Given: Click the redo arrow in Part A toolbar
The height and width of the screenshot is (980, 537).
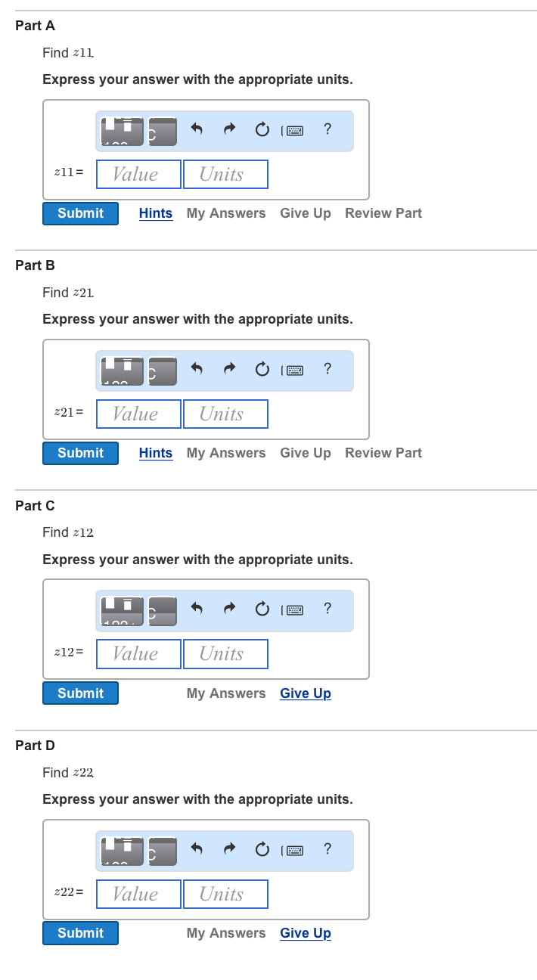Looking at the screenshot, I should (x=229, y=129).
